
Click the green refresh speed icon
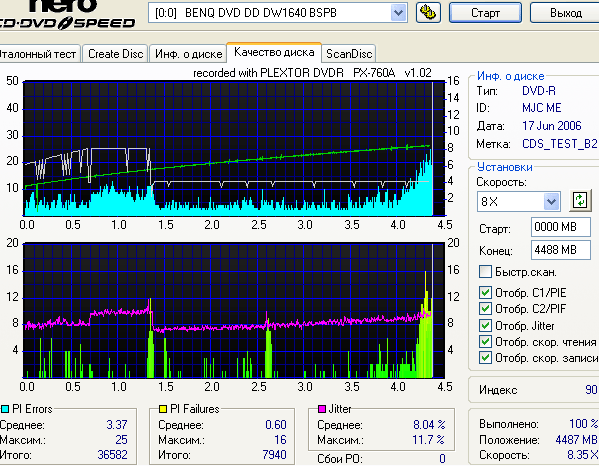coord(580,200)
